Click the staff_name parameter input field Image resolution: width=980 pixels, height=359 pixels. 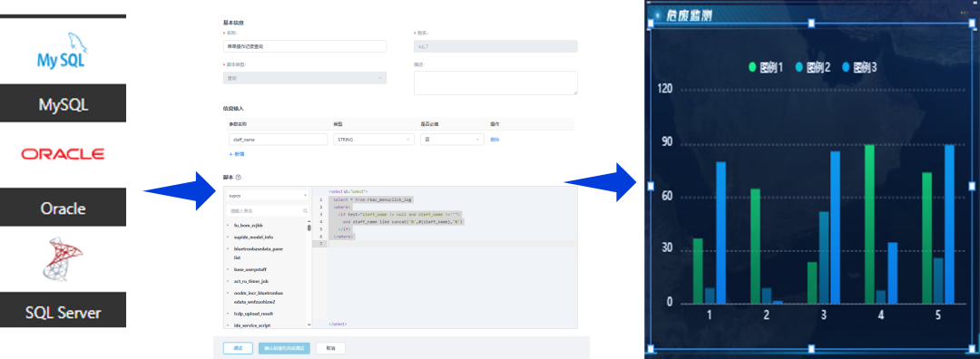(279, 140)
